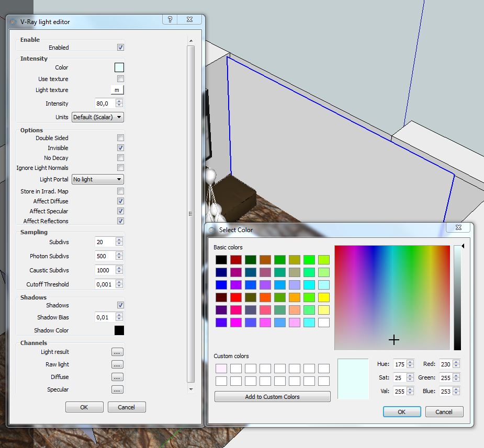Screen dimensions: 484x448
Task: Enable the No Decay checkbox
Action: click(120, 158)
